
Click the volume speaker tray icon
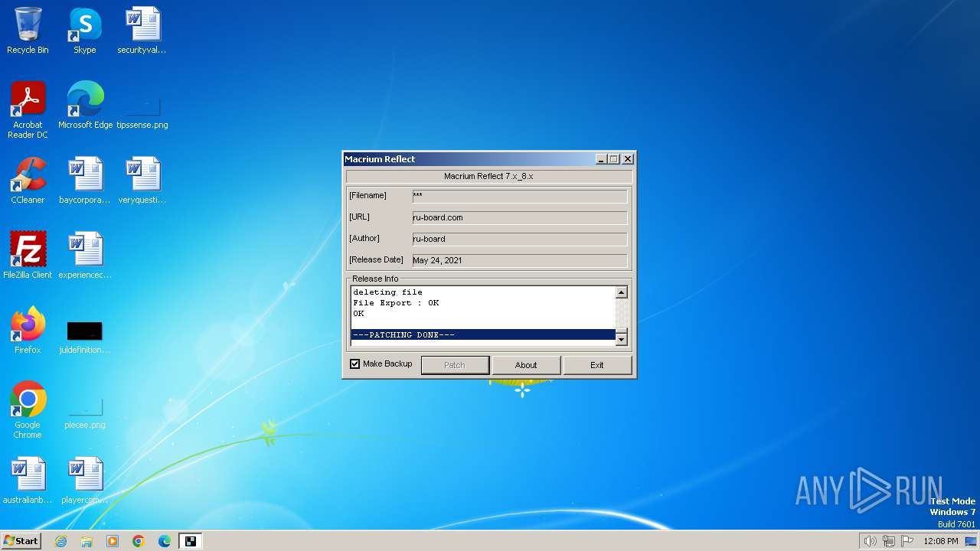(870, 541)
